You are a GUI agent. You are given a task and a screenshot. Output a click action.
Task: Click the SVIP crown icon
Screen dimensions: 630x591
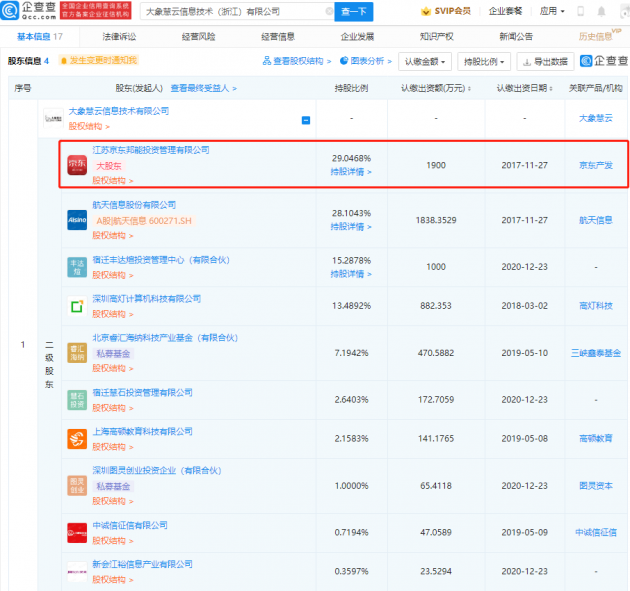tap(425, 11)
